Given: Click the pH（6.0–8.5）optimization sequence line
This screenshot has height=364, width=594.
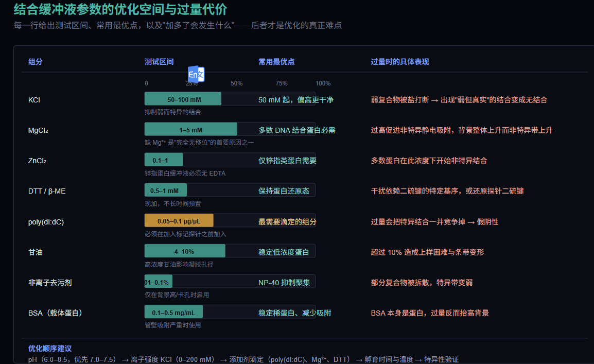Looking at the screenshot, I should 243,359.
